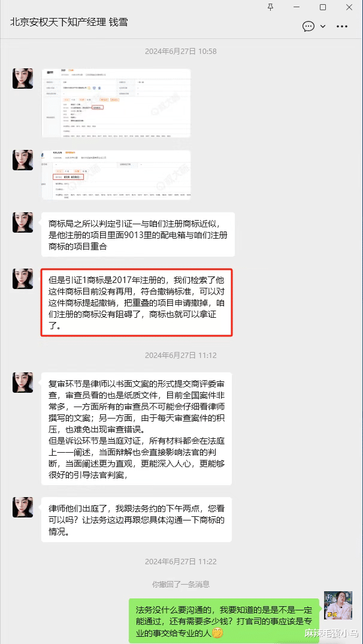Image resolution: width=363 pixels, height=644 pixels.
Task: Expand the dropdown arrow beside chat bubble
Action: tap(322, 26)
